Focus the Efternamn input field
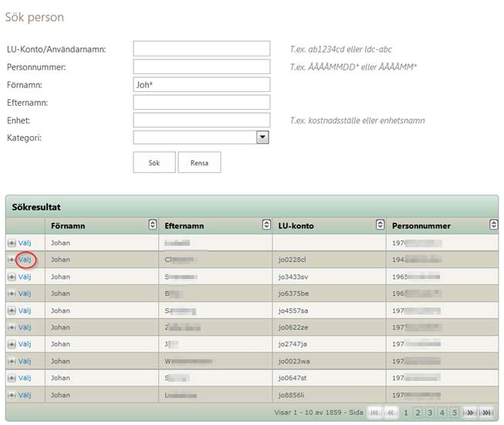Viewport: 504px width, 425px height. (201, 102)
